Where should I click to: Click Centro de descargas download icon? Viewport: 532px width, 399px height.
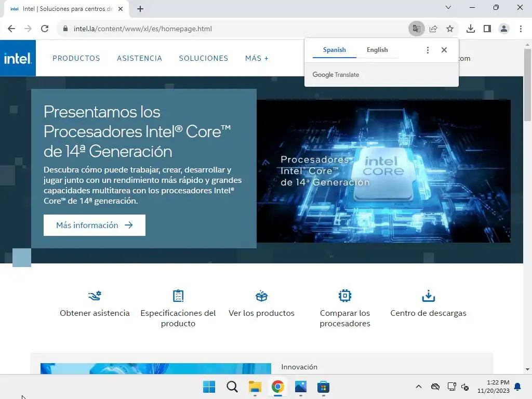428,296
